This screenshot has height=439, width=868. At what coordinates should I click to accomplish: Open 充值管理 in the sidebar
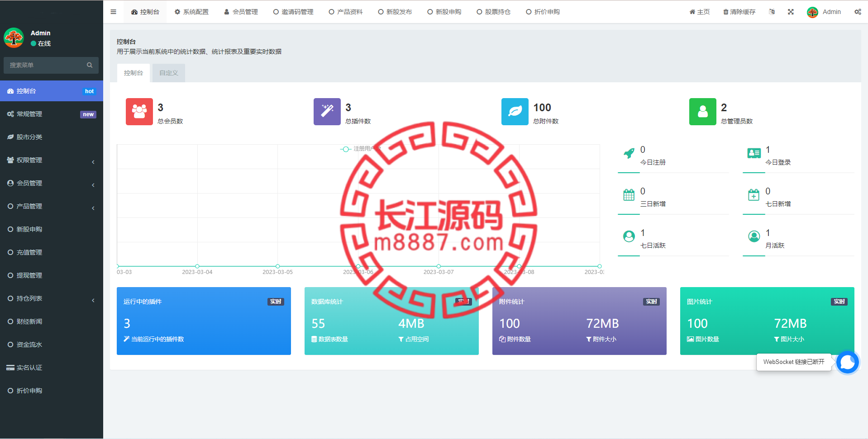[x=52, y=252]
